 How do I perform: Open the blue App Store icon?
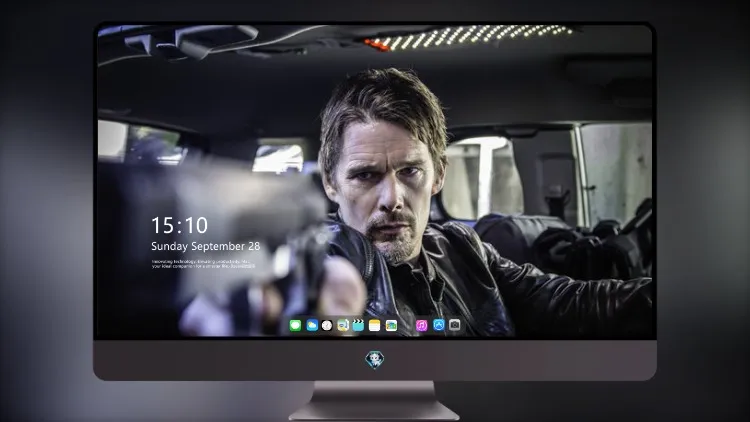(x=439, y=325)
